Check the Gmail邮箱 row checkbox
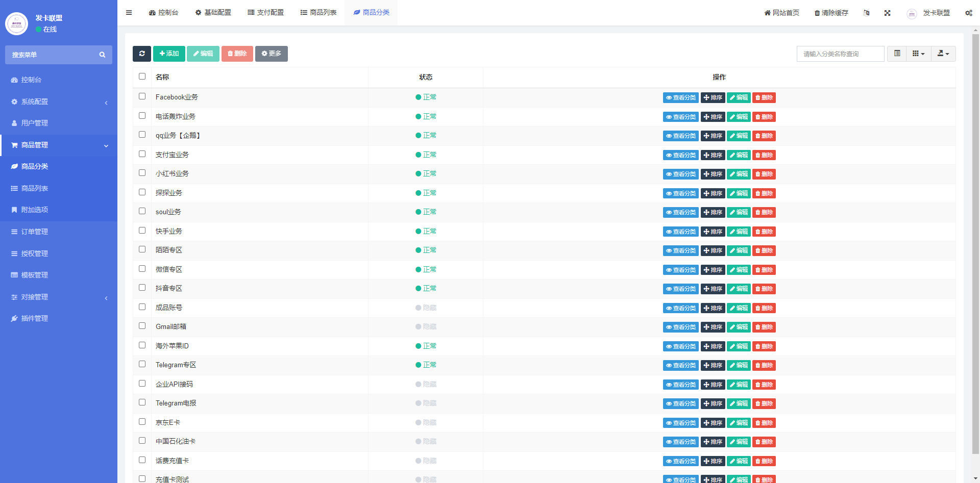 point(142,326)
